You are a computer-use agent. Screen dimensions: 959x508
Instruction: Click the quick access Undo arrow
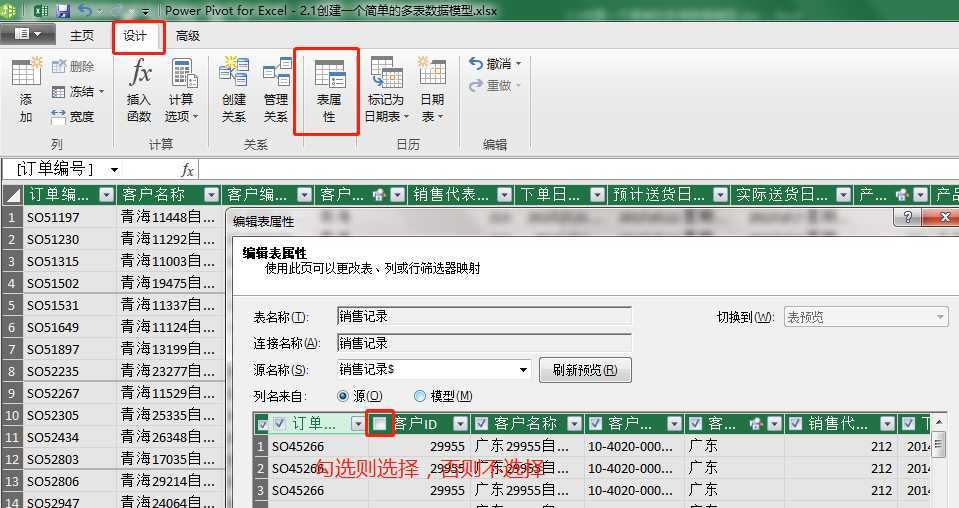click(x=85, y=10)
